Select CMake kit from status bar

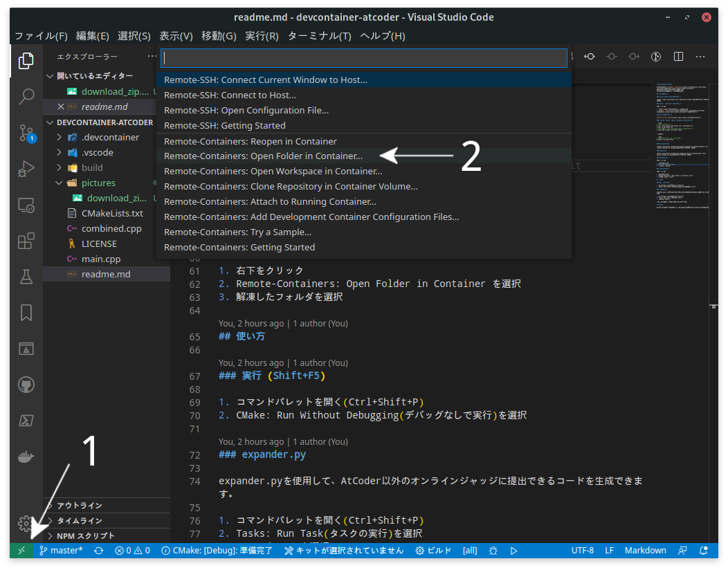[344, 551]
